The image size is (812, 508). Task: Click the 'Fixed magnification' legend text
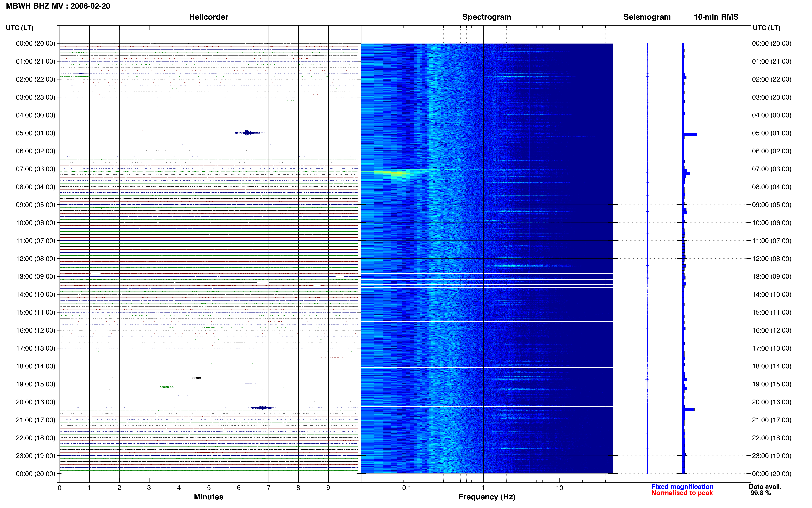point(682,486)
